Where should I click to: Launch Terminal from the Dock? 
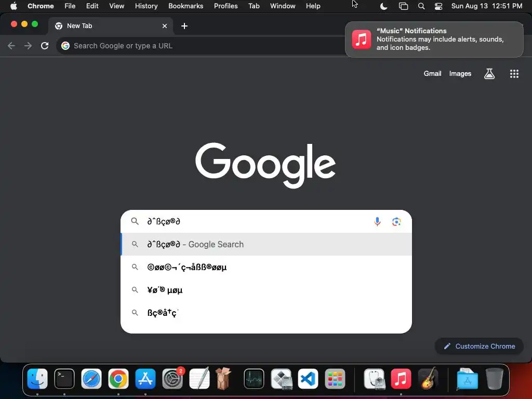pos(64,379)
